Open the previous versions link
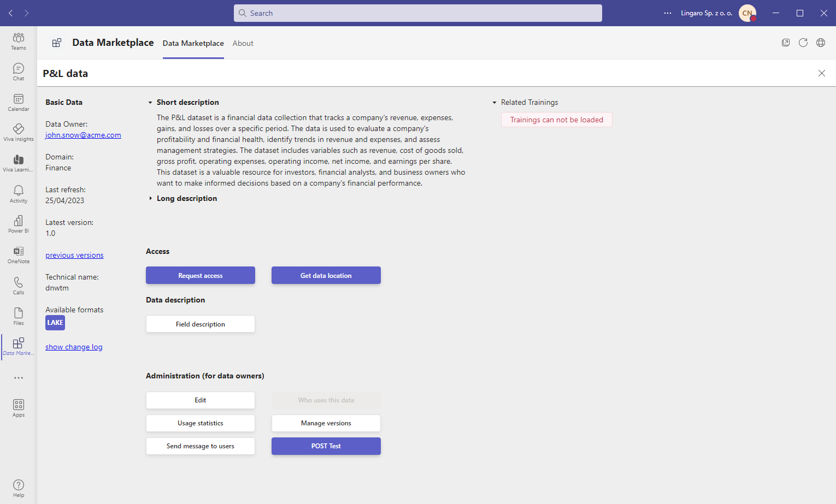 (74, 255)
